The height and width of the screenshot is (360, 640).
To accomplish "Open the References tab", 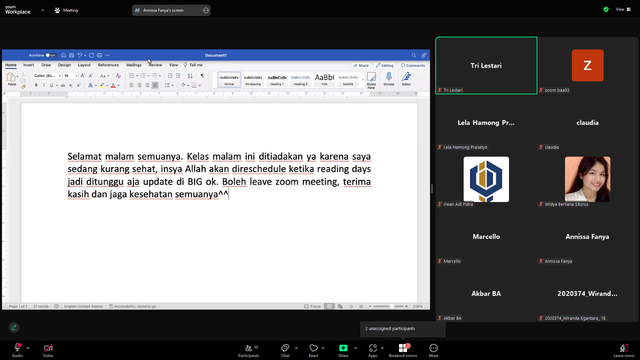I will (x=108, y=65).
